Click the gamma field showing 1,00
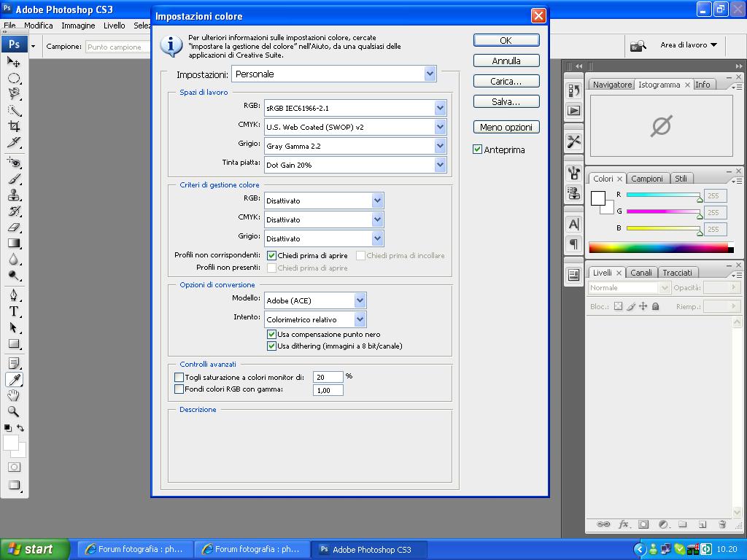 (x=328, y=390)
